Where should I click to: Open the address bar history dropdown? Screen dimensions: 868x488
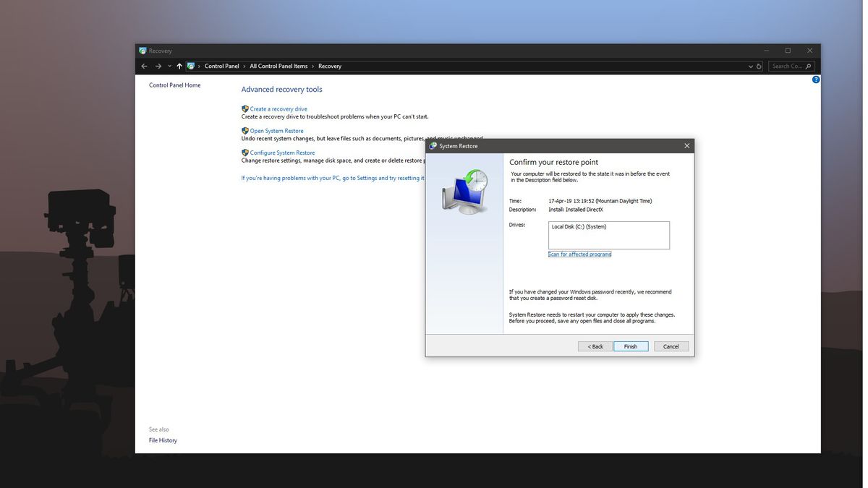click(x=750, y=66)
